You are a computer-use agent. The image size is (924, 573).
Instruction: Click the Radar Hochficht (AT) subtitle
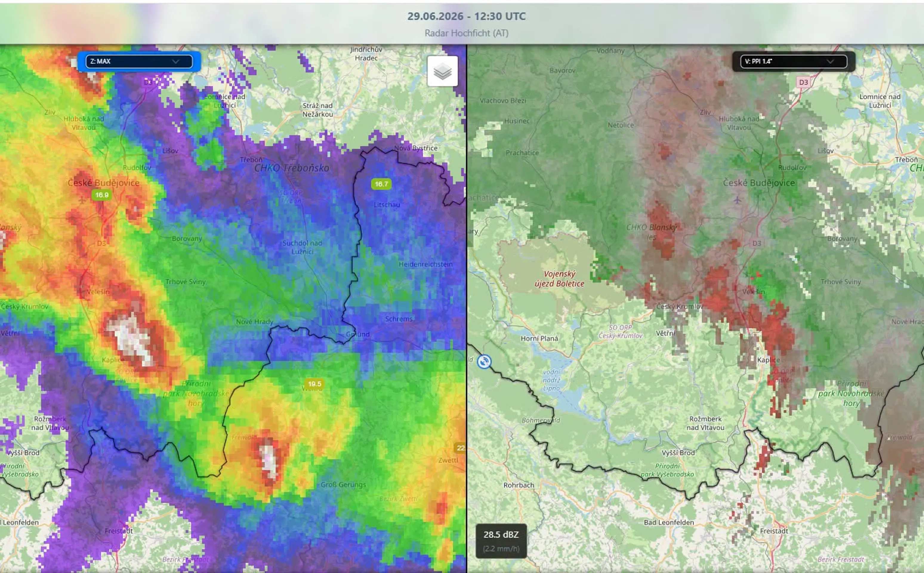tap(466, 33)
